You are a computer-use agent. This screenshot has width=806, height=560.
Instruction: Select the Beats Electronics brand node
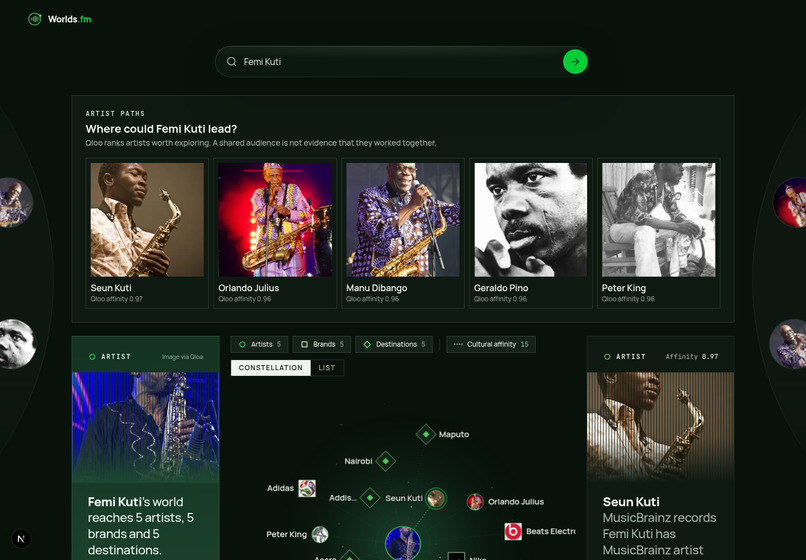513,531
